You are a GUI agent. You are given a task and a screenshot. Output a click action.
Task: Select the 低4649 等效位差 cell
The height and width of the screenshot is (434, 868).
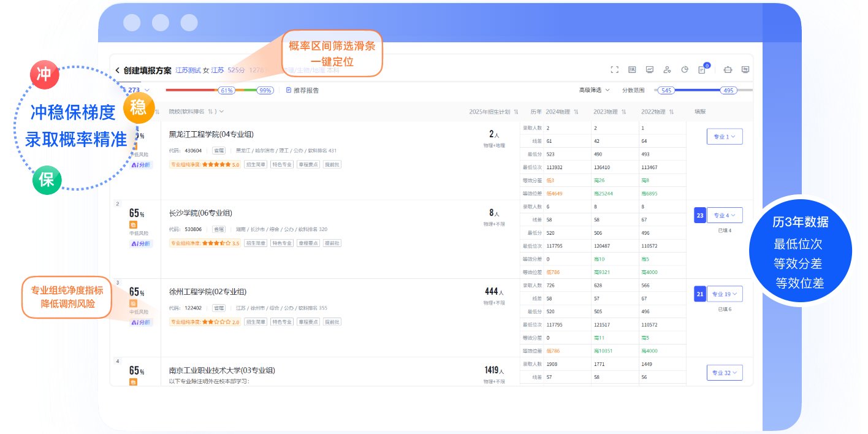tap(554, 193)
